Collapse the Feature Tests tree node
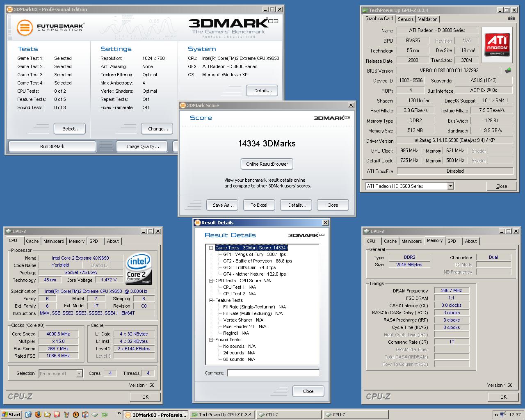The width and height of the screenshot is (525, 420). click(x=211, y=300)
